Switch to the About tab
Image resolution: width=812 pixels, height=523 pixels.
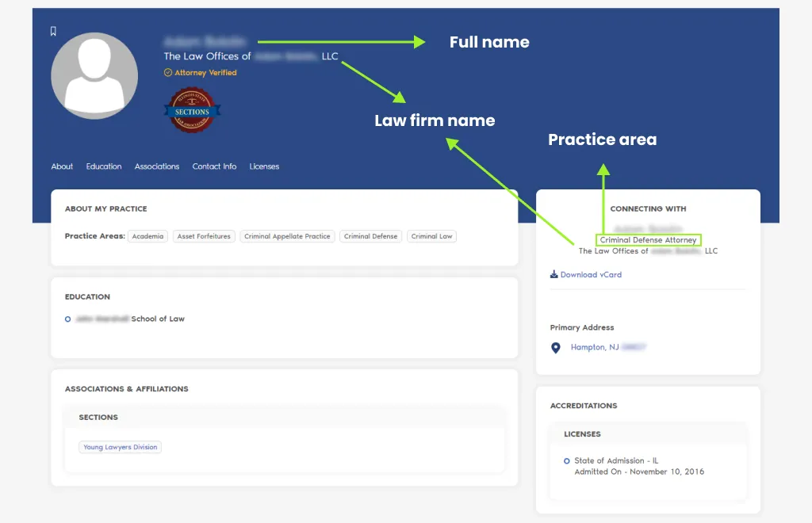pyautogui.click(x=61, y=166)
